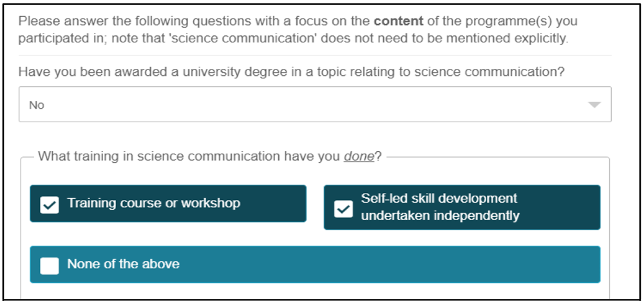644x303 pixels.
Task: Click the dropdown arrow in the degree field
Action: [x=594, y=105]
